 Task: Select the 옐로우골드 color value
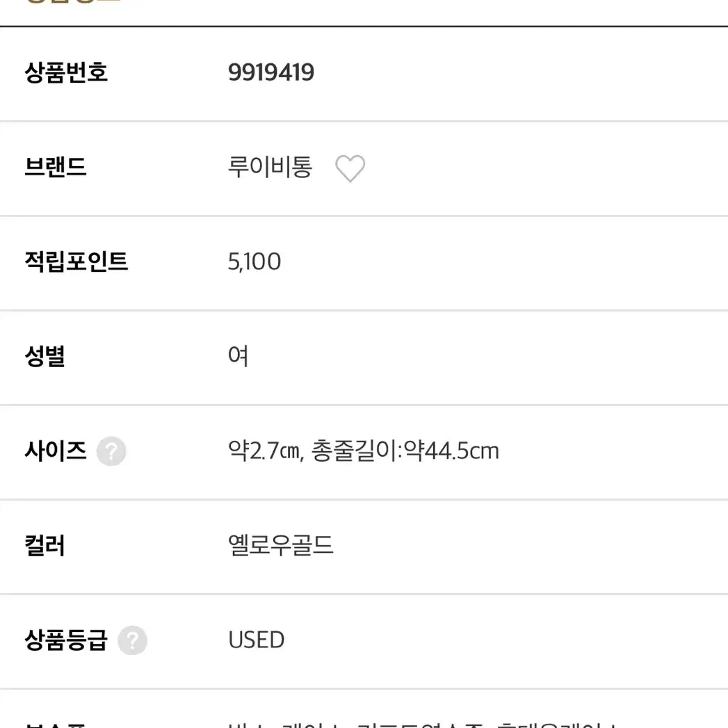(280, 546)
